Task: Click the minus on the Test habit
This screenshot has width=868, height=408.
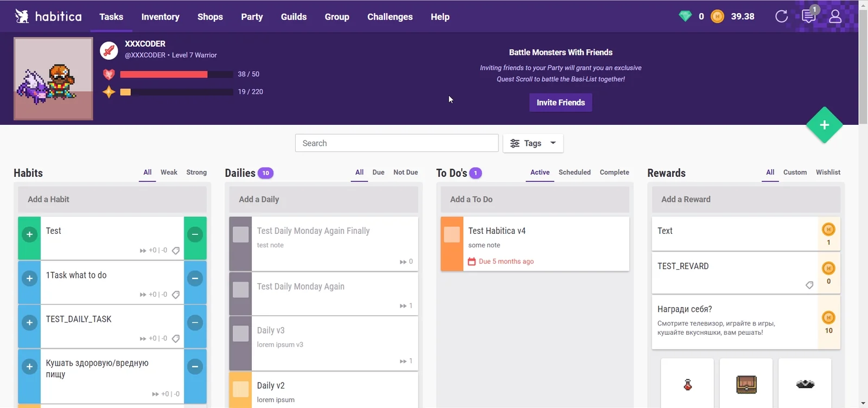Action: 195,234
